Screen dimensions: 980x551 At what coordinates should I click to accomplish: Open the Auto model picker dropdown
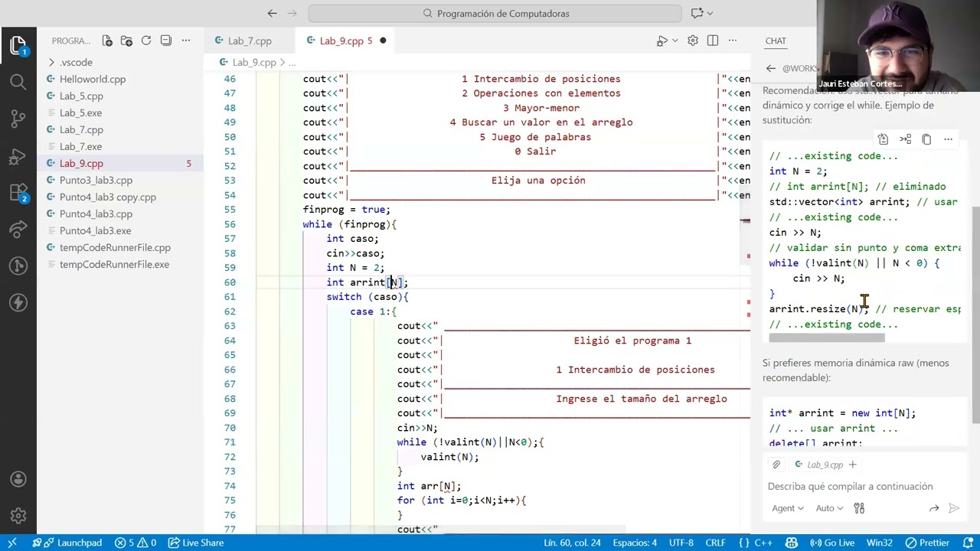[x=829, y=508]
